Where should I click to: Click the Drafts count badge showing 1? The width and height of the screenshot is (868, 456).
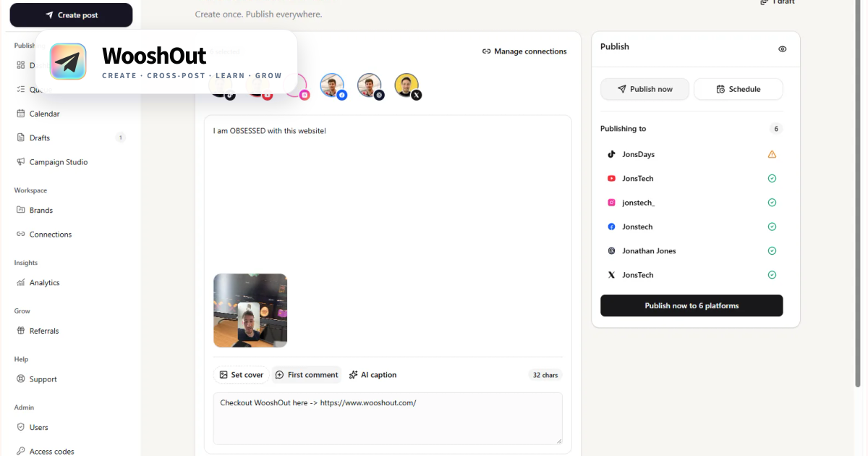click(x=120, y=138)
